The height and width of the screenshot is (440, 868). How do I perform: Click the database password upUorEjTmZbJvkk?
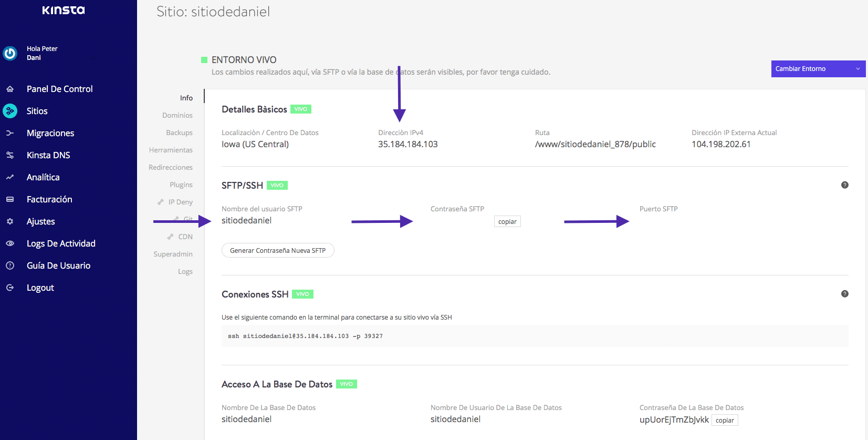pos(674,419)
